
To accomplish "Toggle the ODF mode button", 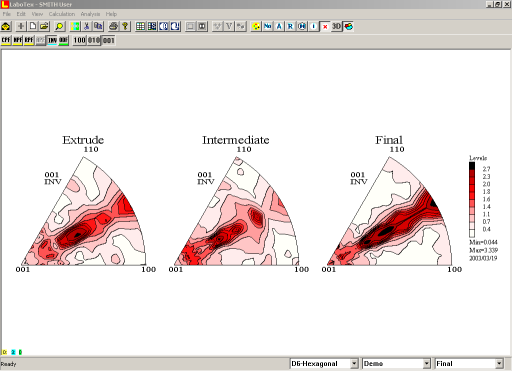I will pos(63,40).
